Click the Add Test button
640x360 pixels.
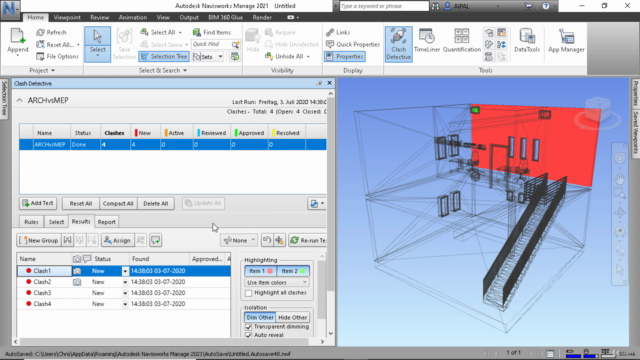[38, 203]
